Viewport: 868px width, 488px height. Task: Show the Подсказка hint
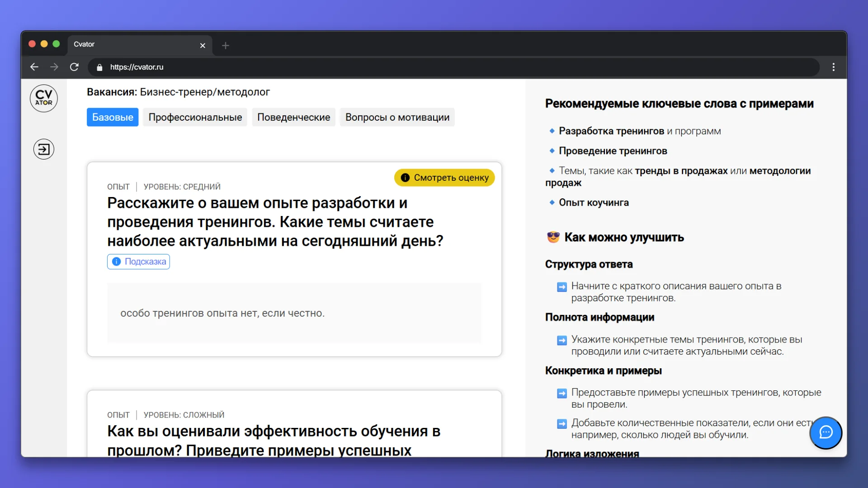[138, 262]
